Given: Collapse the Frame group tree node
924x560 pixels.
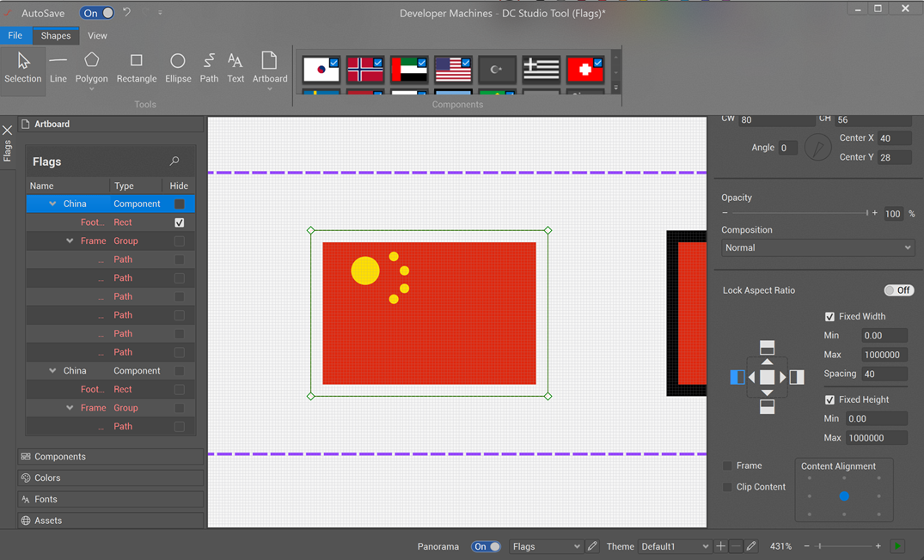Looking at the screenshot, I should [70, 241].
